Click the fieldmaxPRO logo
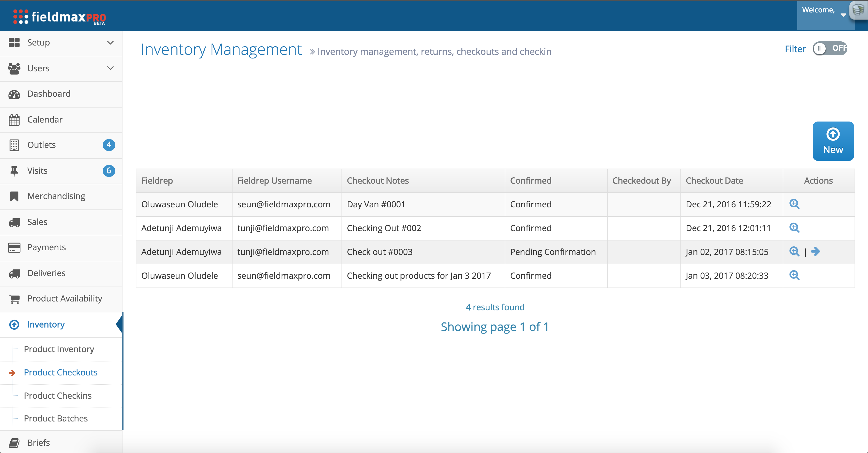Viewport: 868px width, 453px height. tap(59, 17)
